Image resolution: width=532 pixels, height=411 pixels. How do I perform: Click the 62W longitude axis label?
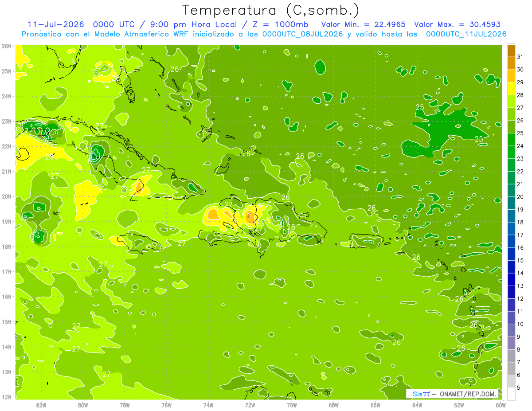(x=459, y=405)
